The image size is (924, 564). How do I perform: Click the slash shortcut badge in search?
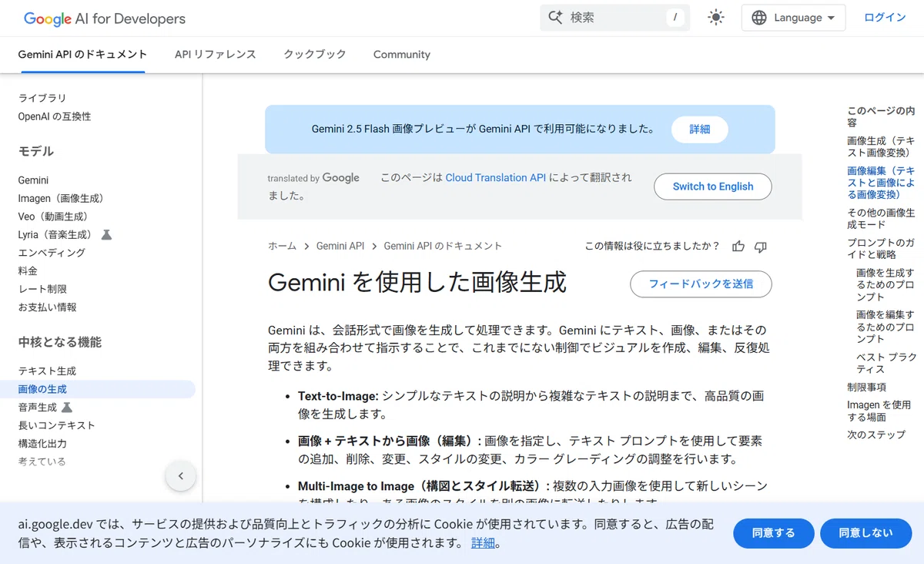click(x=675, y=17)
